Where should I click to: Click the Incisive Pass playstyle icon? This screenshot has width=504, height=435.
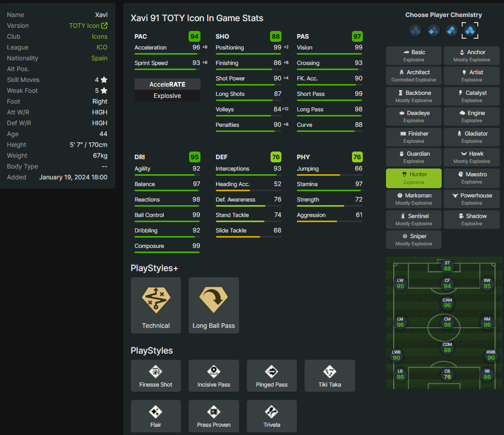[x=213, y=372]
